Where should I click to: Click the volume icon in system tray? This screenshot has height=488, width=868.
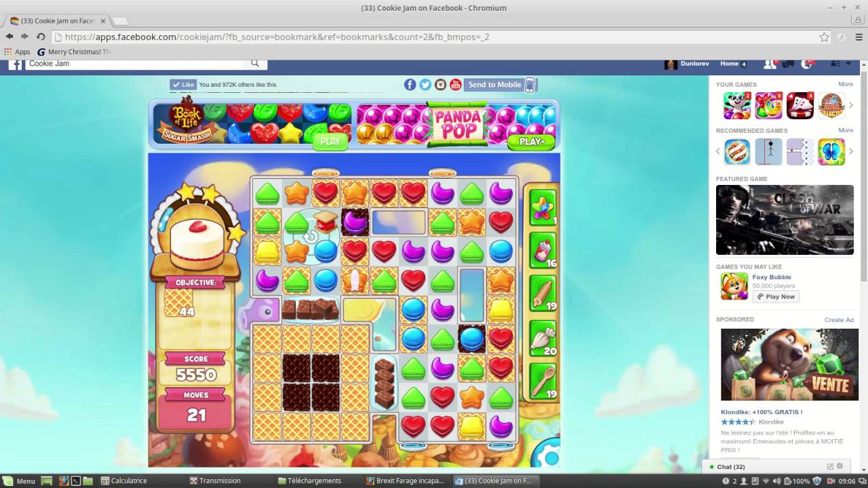(x=776, y=481)
